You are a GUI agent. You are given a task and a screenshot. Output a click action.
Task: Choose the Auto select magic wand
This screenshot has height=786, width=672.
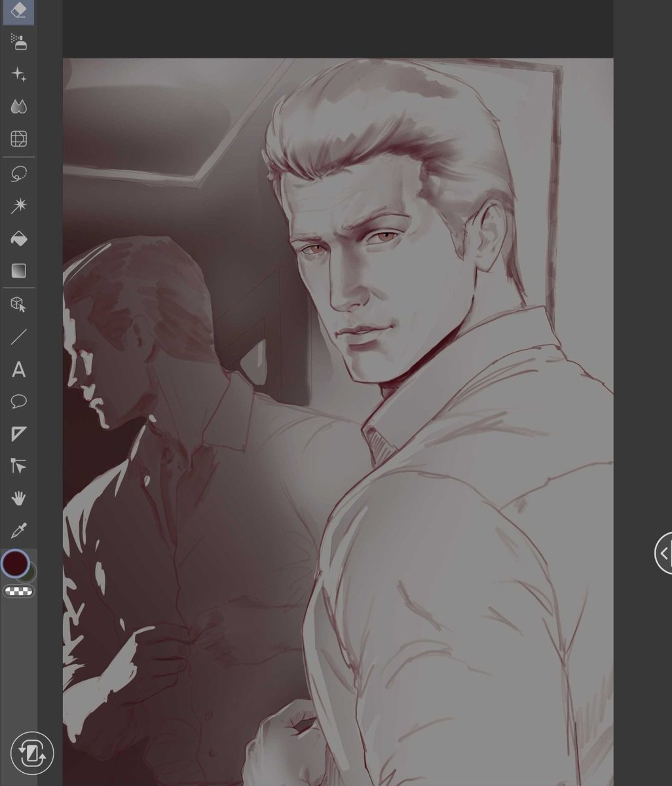coord(18,206)
